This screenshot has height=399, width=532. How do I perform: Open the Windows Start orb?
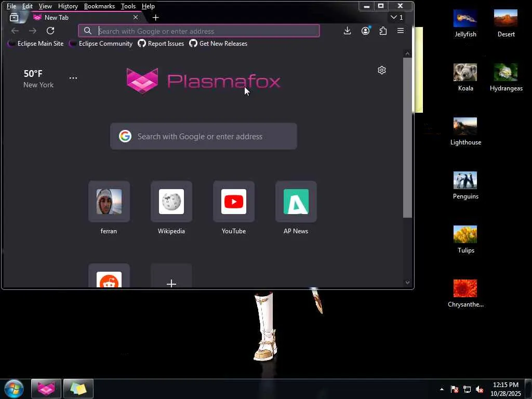coord(14,389)
